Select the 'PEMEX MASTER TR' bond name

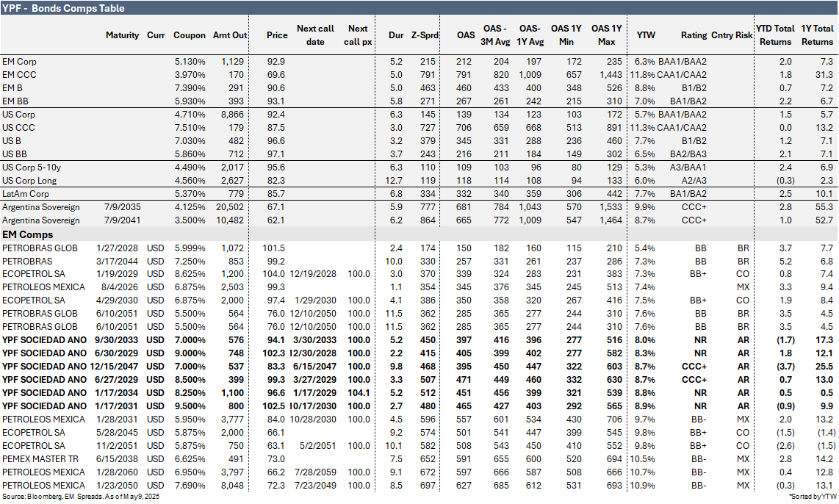tap(40, 459)
